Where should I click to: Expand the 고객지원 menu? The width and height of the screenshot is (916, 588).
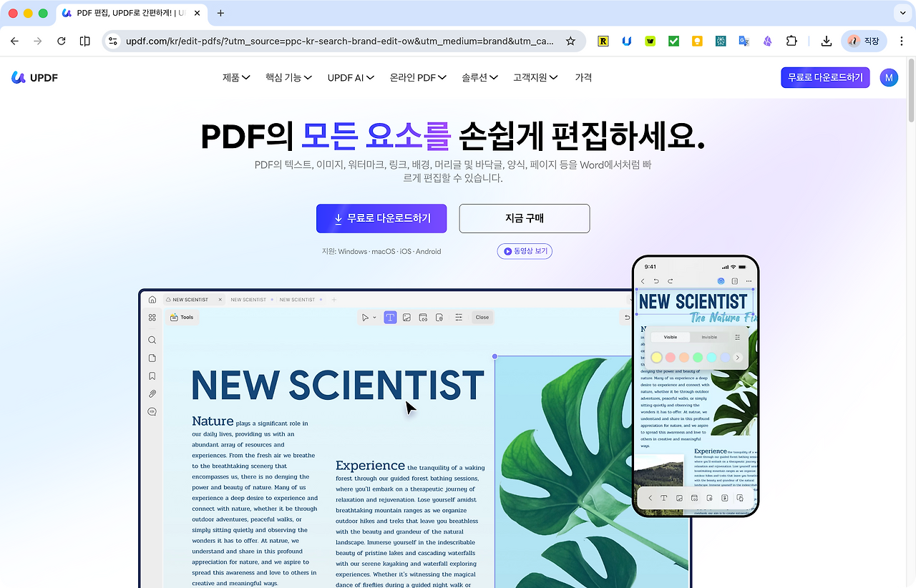[x=535, y=77]
